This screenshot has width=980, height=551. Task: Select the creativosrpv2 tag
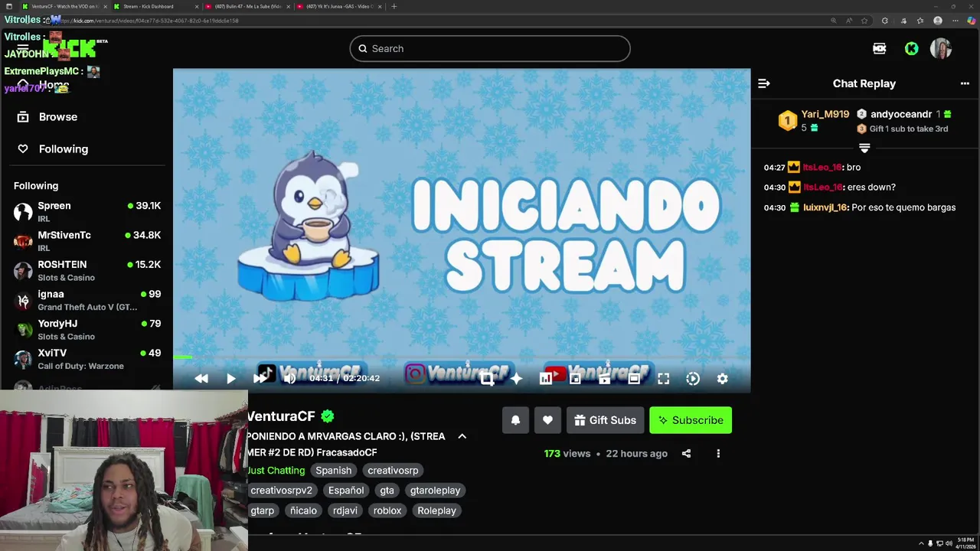pos(281,491)
